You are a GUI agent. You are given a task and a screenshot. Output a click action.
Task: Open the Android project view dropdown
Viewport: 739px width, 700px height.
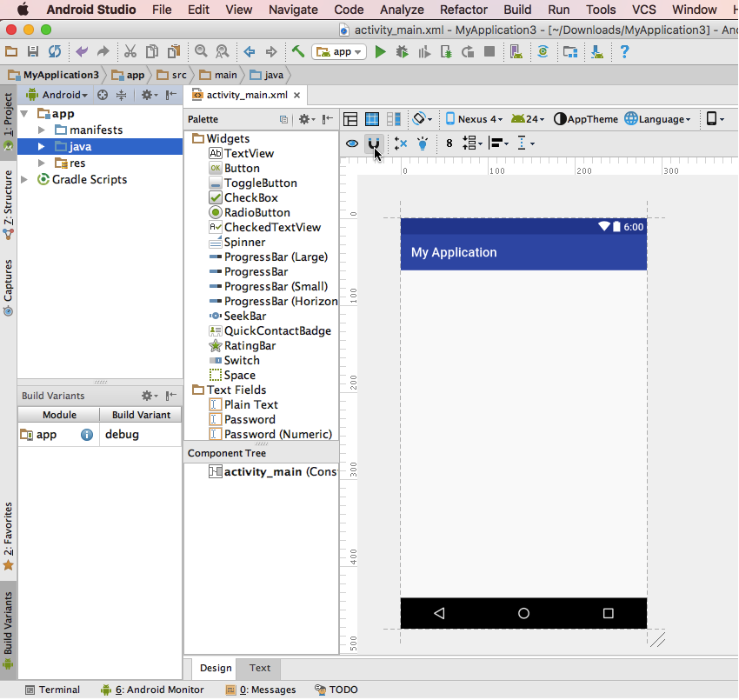point(58,96)
